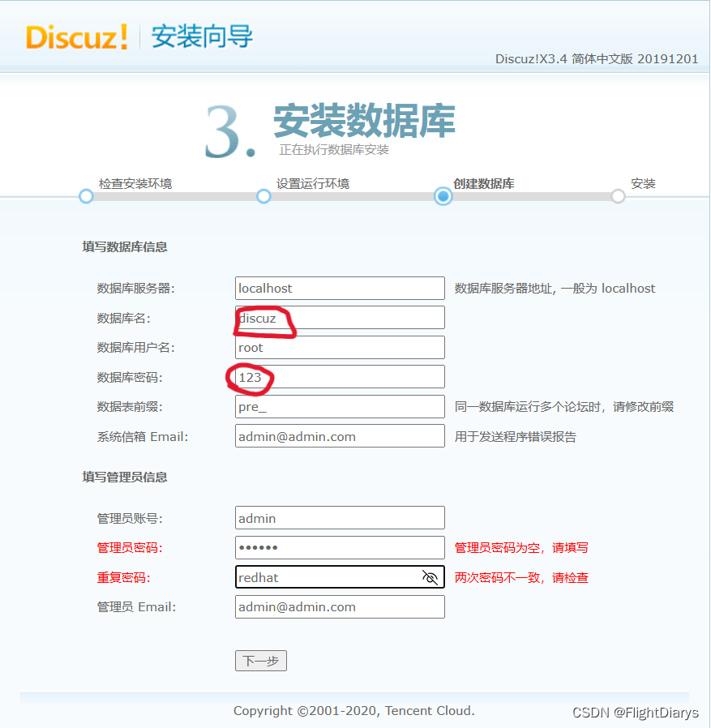
Task: Click the 安装 step circle
Action: point(618,196)
